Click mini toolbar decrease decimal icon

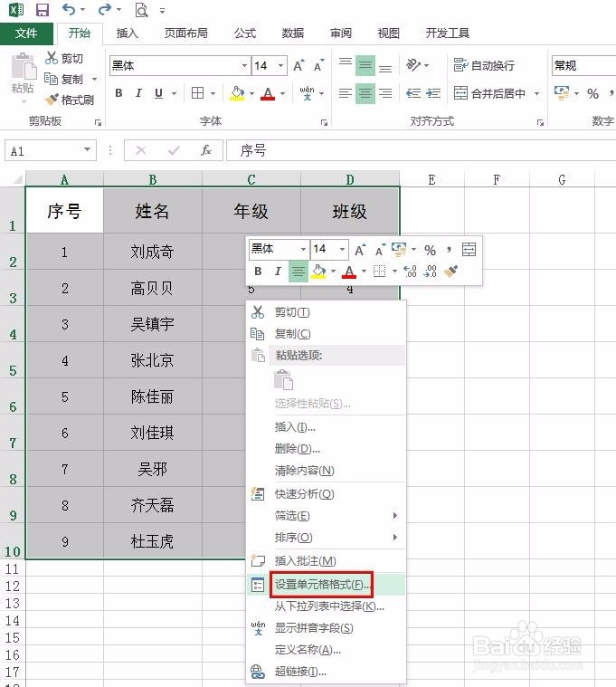click(x=430, y=272)
